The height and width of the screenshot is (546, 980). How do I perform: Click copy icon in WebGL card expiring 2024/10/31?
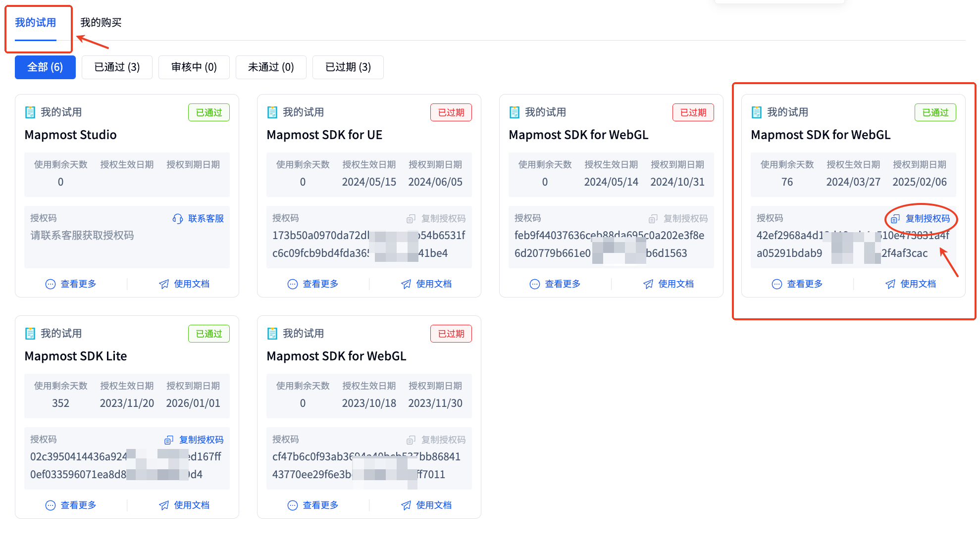point(653,219)
